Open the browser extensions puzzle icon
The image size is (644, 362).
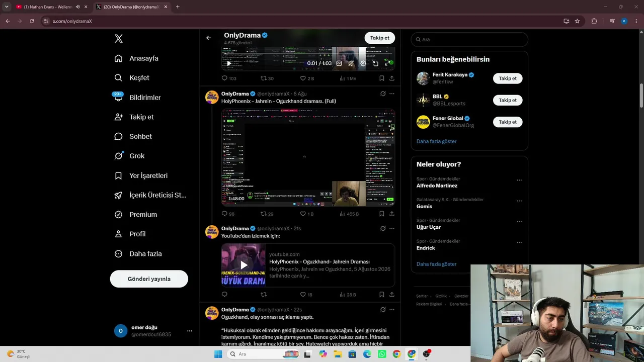click(594, 21)
